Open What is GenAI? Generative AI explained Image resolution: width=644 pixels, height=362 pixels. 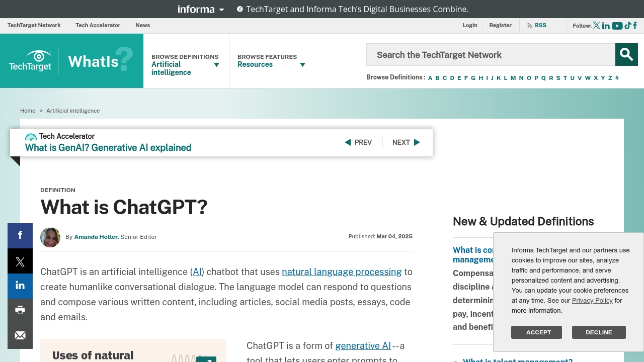[108, 148]
